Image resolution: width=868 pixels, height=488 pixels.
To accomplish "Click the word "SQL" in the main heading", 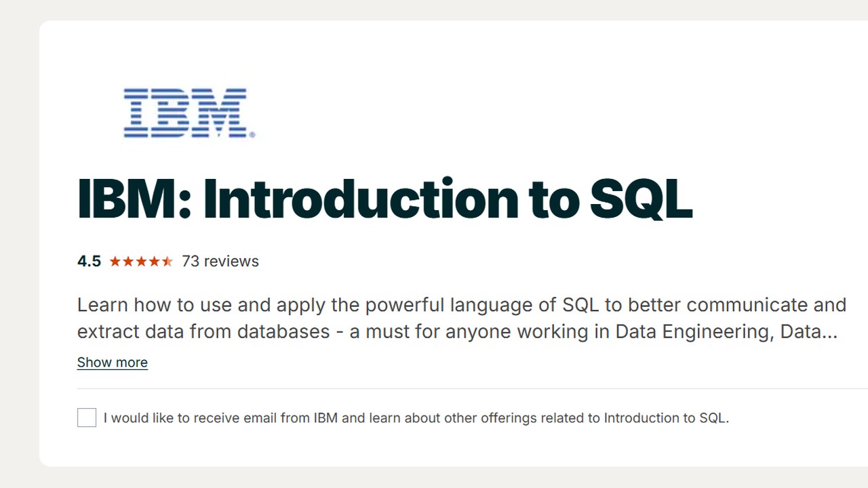I will click(641, 199).
